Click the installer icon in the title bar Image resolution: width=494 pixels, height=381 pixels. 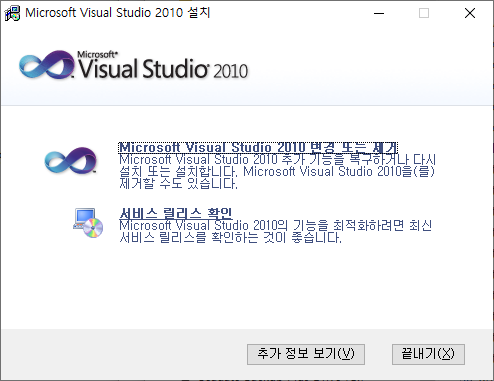[12, 14]
